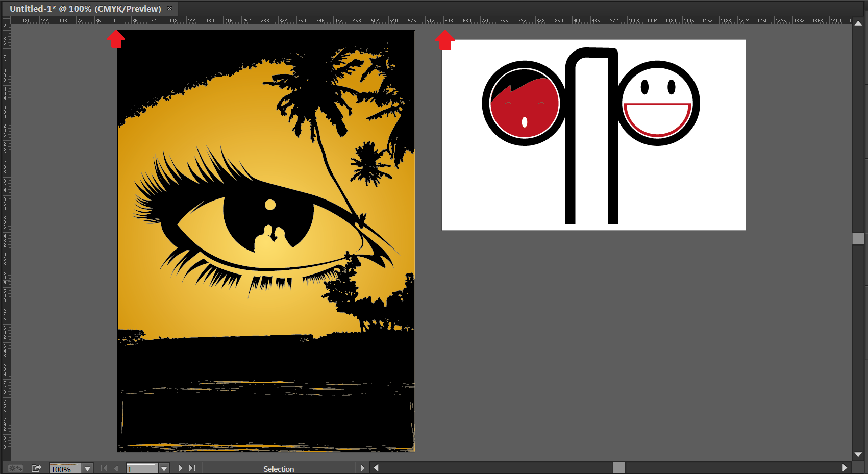The image size is (868, 474).
Task: Click the vertical scrollbar thumb
Action: coord(858,239)
